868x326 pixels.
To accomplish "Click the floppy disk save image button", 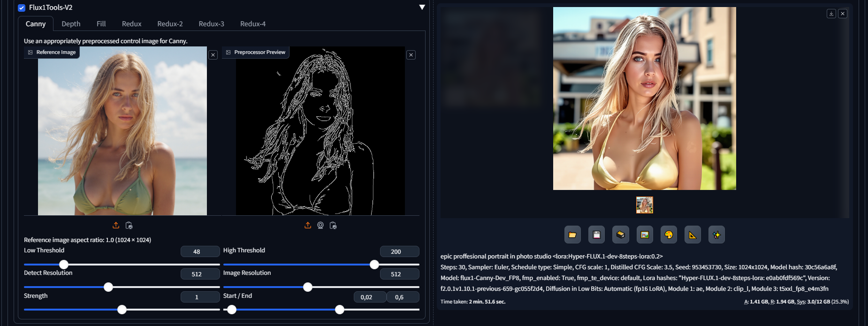I will point(596,235).
